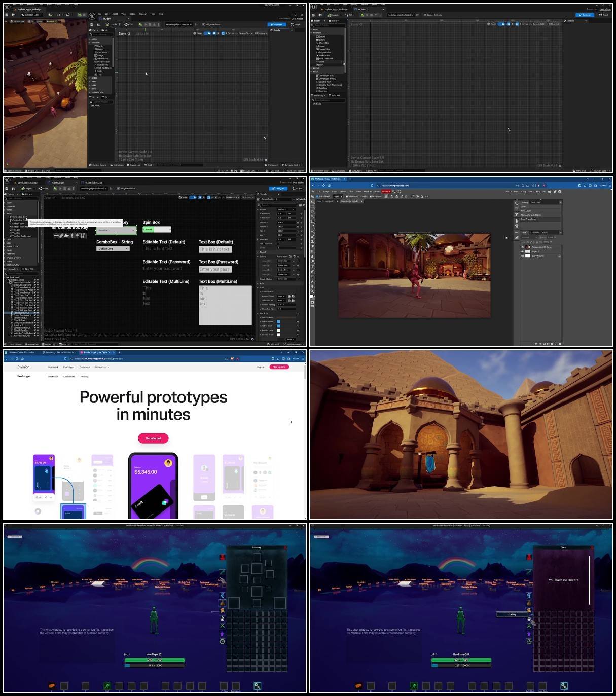This screenshot has width=616, height=696.
Task: Expand the Resources dropdown on InVision
Action: point(102,367)
